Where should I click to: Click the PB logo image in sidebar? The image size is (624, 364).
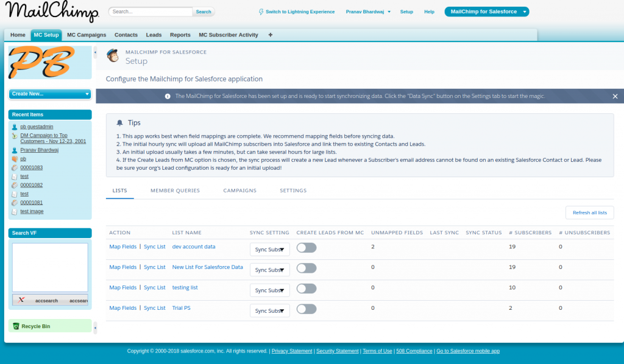tap(50, 62)
